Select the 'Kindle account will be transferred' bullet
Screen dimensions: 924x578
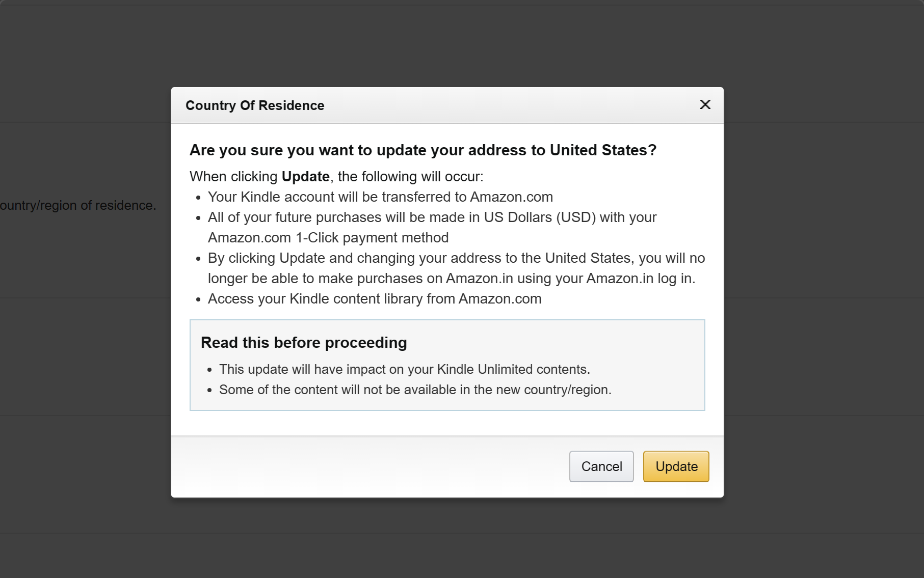(380, 197)
